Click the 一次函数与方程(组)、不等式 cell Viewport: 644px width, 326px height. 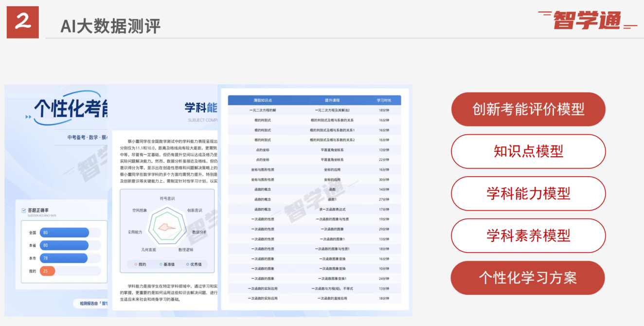pyautogui.click(x=332, y=289)
